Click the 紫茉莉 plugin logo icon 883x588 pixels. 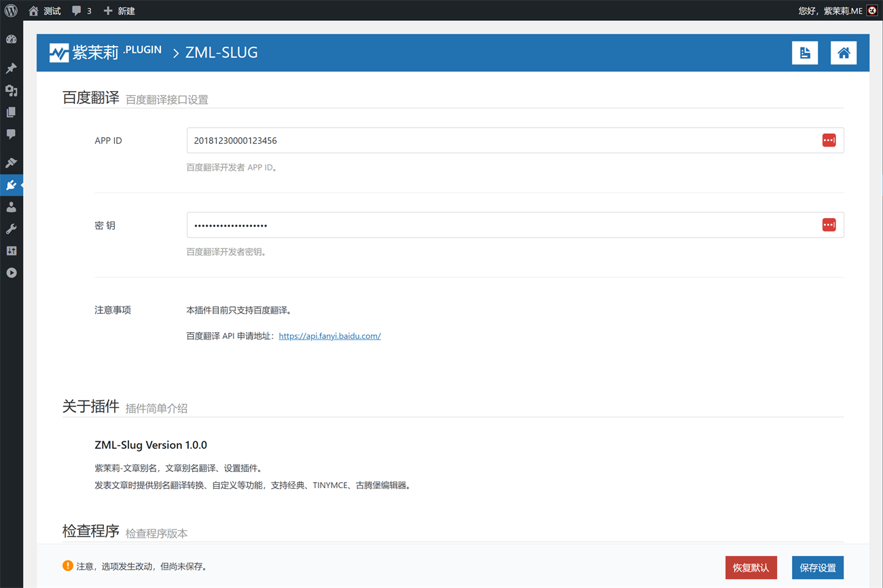click(x=59, y=53)
